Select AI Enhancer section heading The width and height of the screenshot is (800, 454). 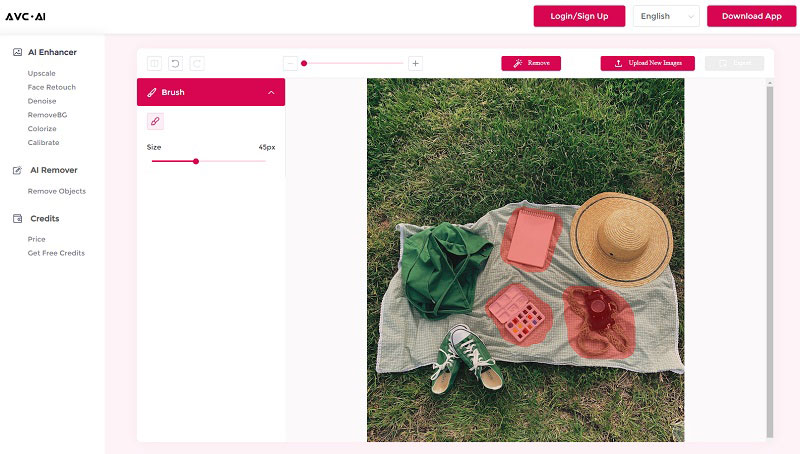click(52, 52)
